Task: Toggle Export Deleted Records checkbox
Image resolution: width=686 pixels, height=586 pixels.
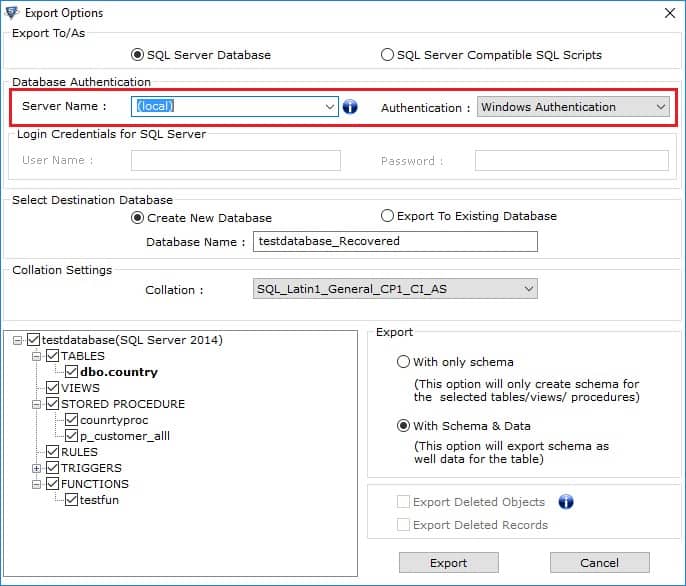Action: coord(403,524)
